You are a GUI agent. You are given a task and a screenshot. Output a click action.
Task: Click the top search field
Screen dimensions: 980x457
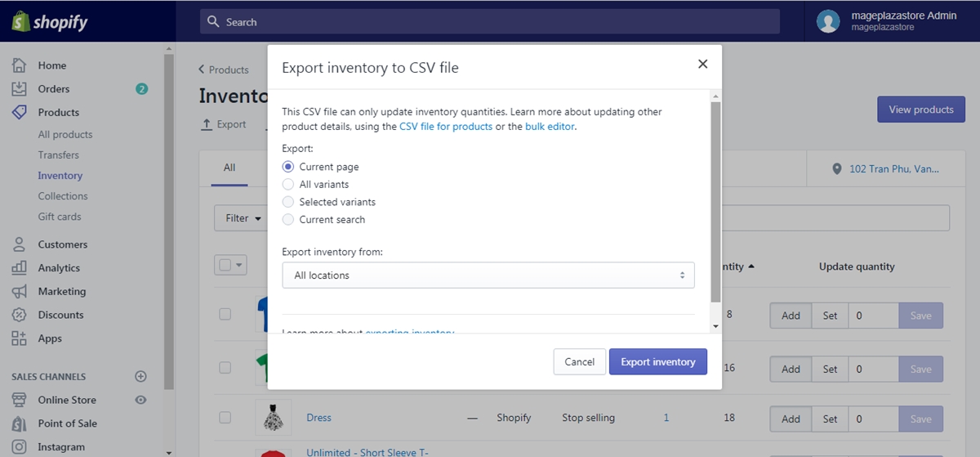point(490,22)
